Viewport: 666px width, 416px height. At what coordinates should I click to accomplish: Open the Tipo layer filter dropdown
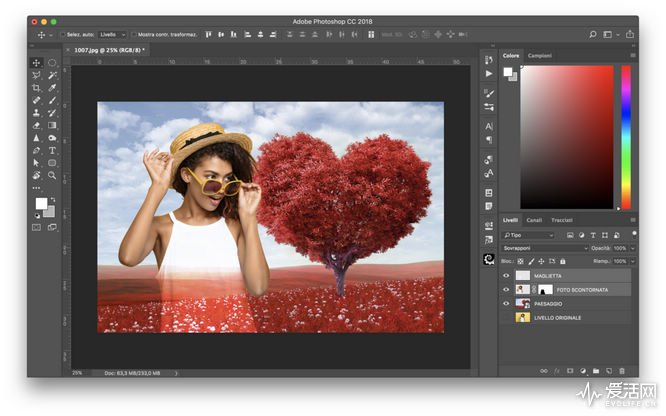tap(528, 235)
